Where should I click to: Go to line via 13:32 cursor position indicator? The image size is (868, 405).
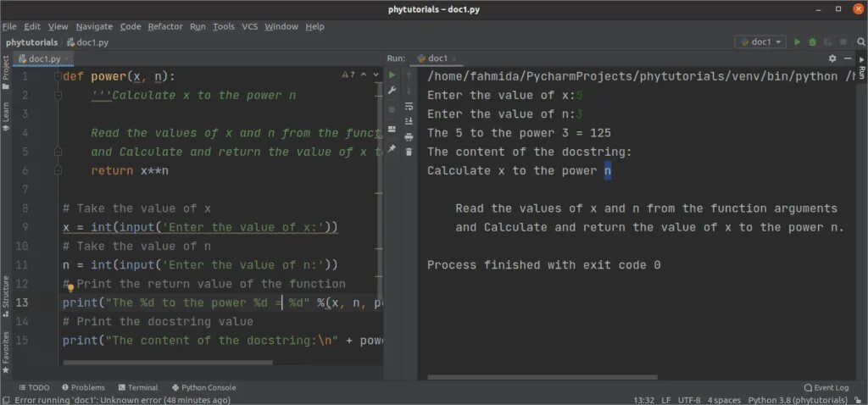coord(644,400)
